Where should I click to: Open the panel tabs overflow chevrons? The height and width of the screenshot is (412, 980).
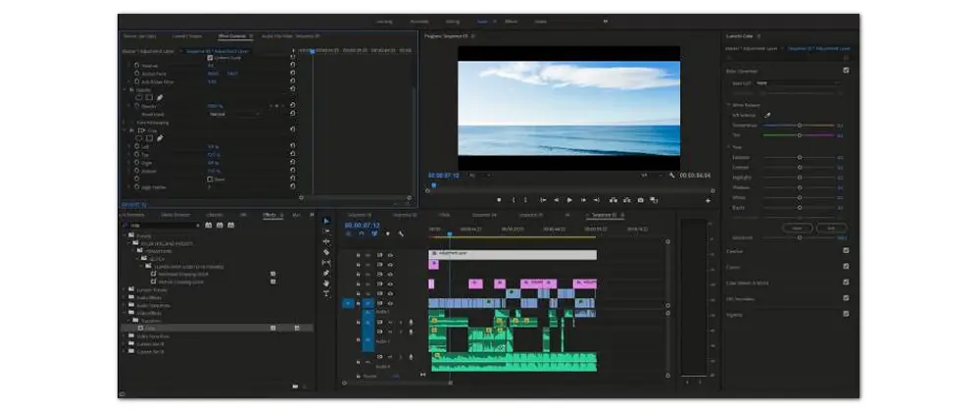coord(312,215)
